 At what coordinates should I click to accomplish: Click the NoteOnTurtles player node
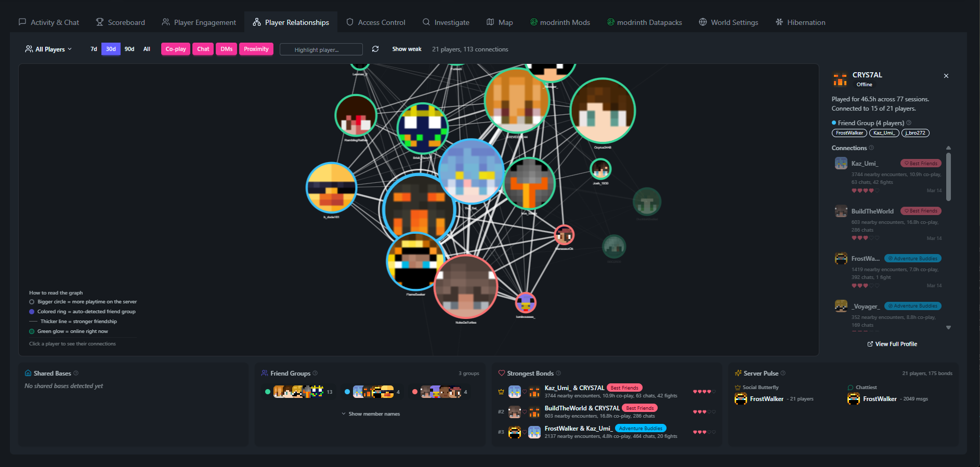point(466,287)
